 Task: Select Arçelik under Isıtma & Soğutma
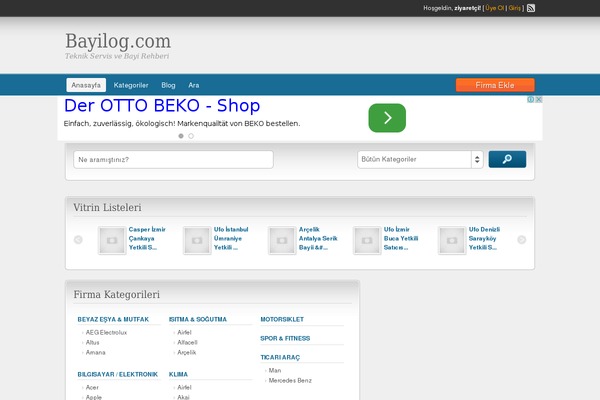187,353
